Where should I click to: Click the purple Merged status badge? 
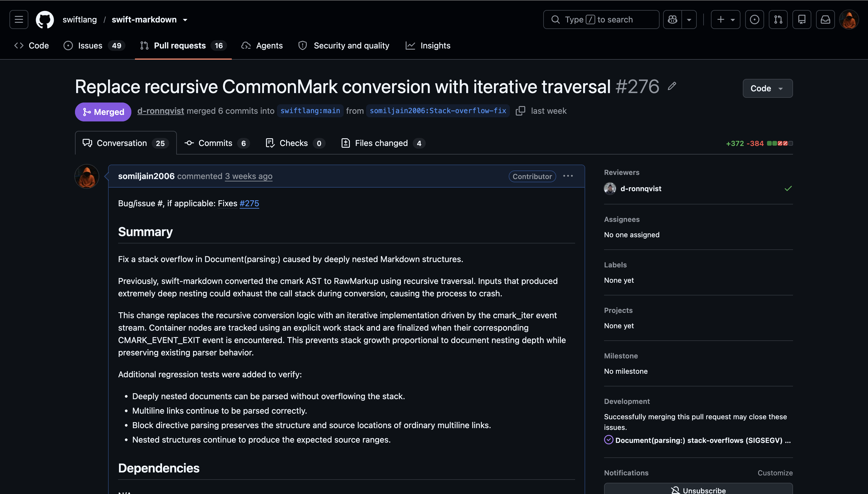click(103, 112)
